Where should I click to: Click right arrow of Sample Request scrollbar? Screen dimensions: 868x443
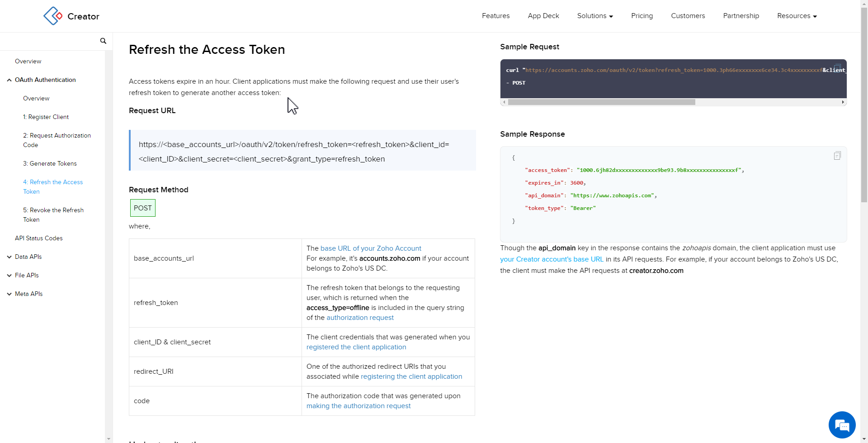[843, 102]
